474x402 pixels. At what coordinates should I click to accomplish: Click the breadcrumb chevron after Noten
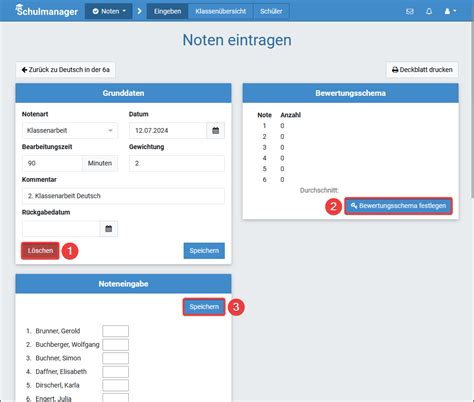pyautogui.click(x=139, y=11)
